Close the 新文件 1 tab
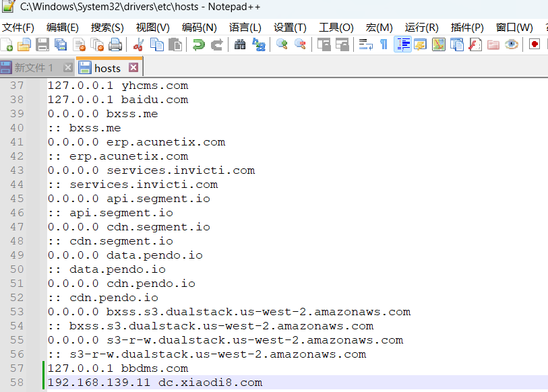Viewport: 548px width, 392px height. point(68,67)
